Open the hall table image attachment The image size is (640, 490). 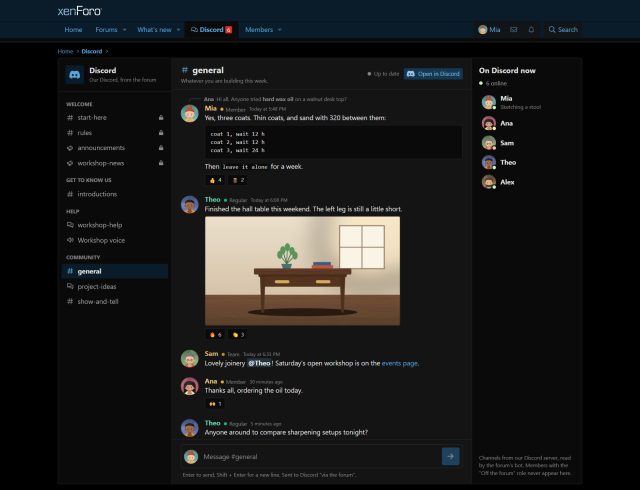tap(302, 271)
